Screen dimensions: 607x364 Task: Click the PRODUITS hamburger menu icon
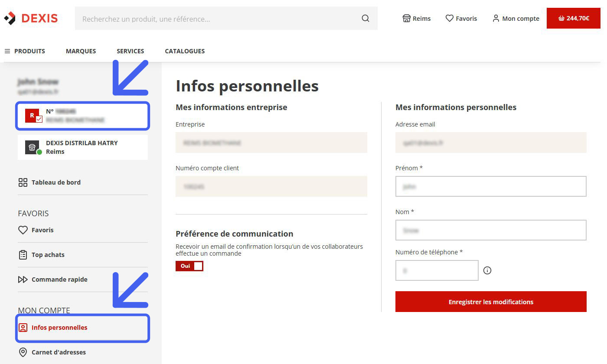(x=7, y=51)
